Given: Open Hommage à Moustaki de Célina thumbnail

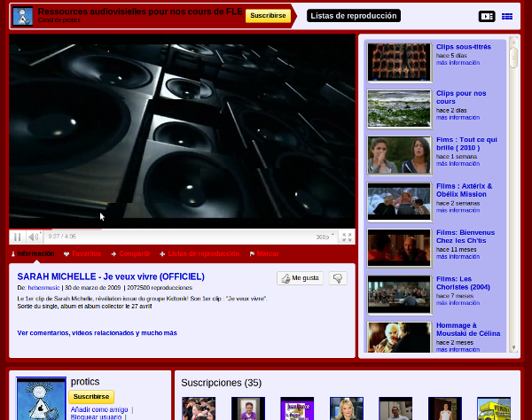Looking at the screenshot, I should point(399,337).
